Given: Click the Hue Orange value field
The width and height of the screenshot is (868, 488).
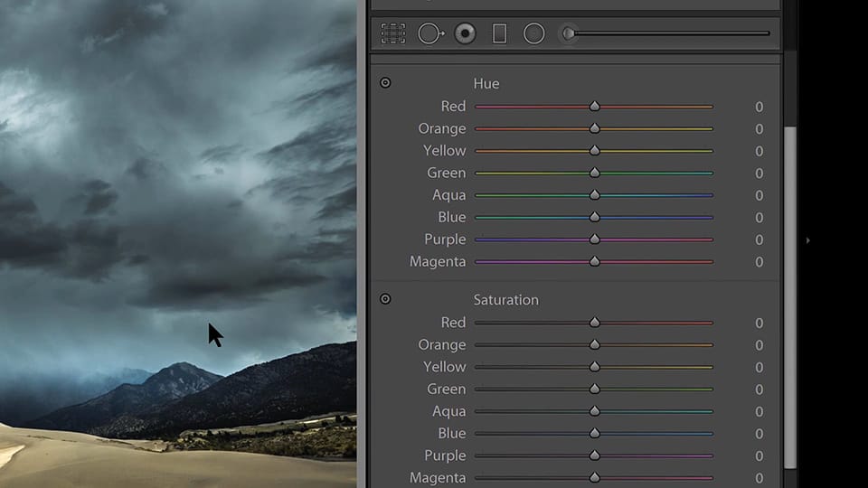Looking at the screenshot, I should coord(759,129).
